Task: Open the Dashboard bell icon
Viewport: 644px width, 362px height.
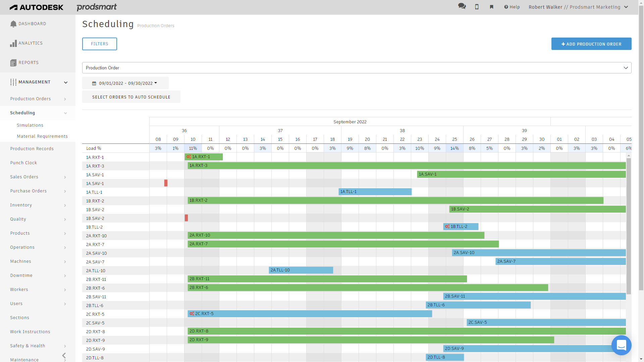Action: [x=13, y=24]
